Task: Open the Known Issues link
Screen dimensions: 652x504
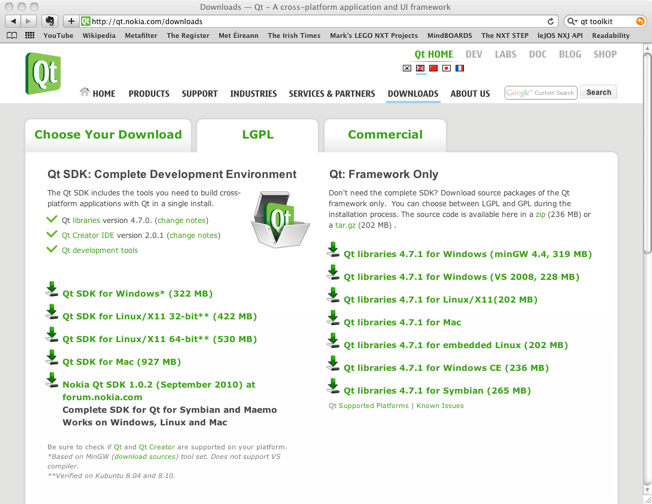Action: coord(440,406)
